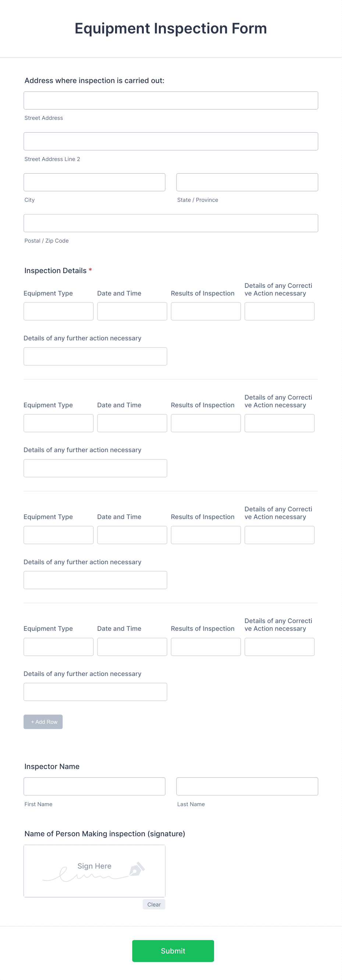This screenshot has height=980, width=342.
Task: Click first row further action details field
Action: pos(95,356)
